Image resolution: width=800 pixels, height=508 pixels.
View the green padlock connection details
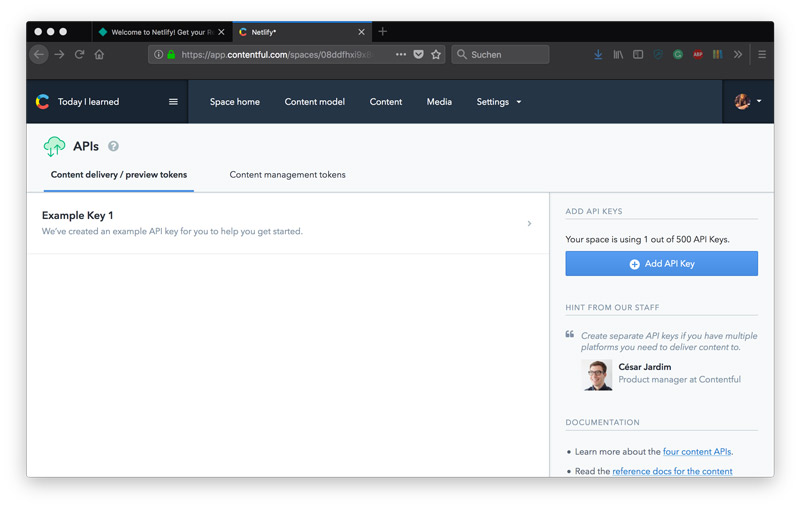click(171, 55)
